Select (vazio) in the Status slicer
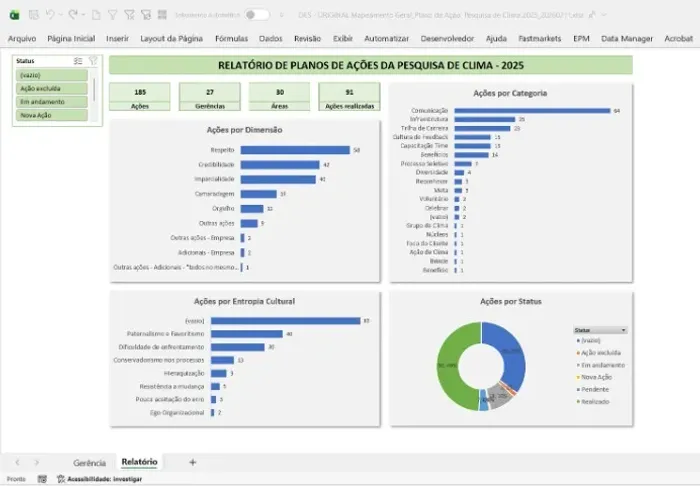 point(52,75)
